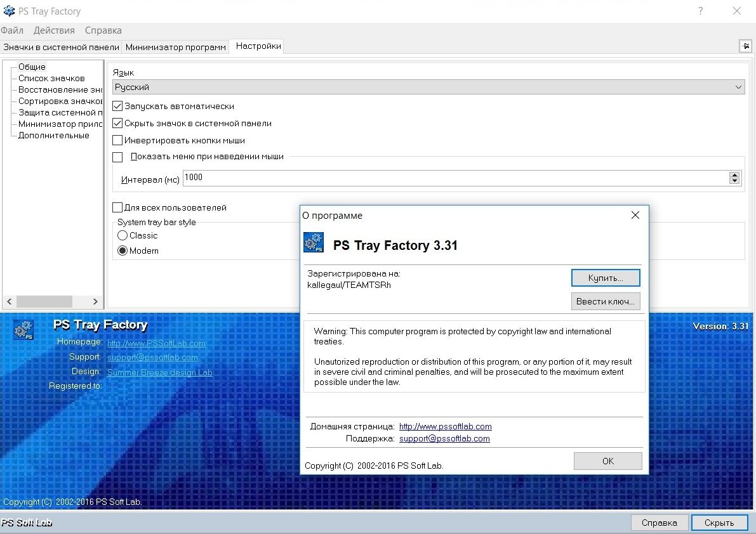
Task: Open the Действия menu
Action: (x=54, y=30)
